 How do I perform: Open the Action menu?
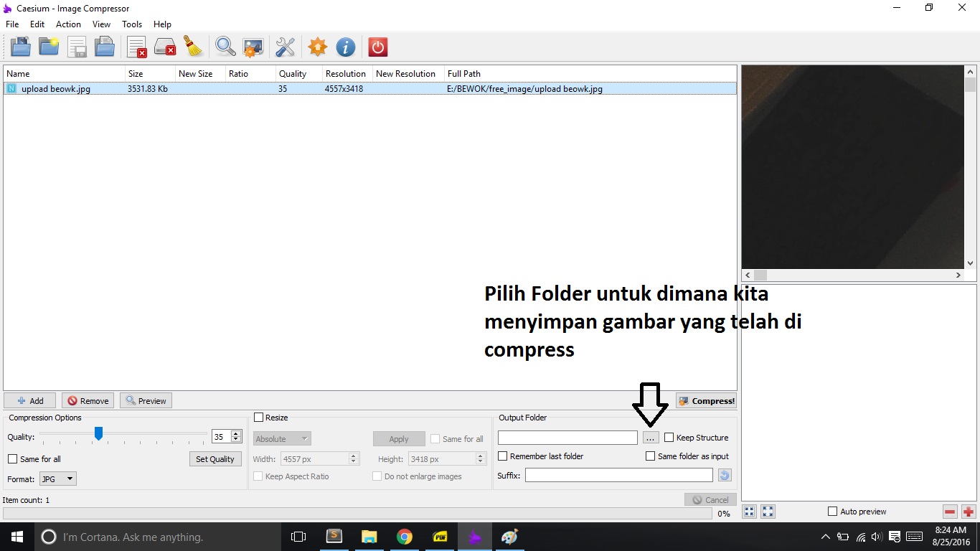68,24
